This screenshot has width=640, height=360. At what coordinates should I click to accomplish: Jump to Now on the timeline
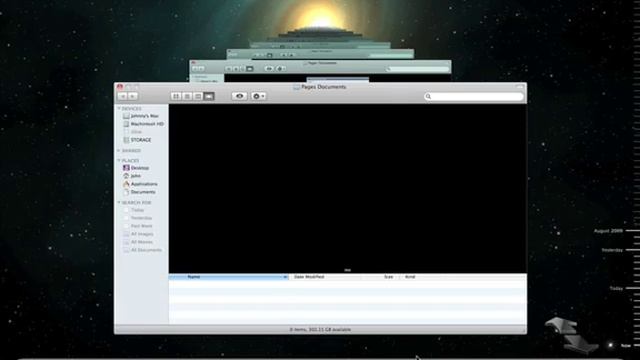pyautogui.click(x=626, y=345)
